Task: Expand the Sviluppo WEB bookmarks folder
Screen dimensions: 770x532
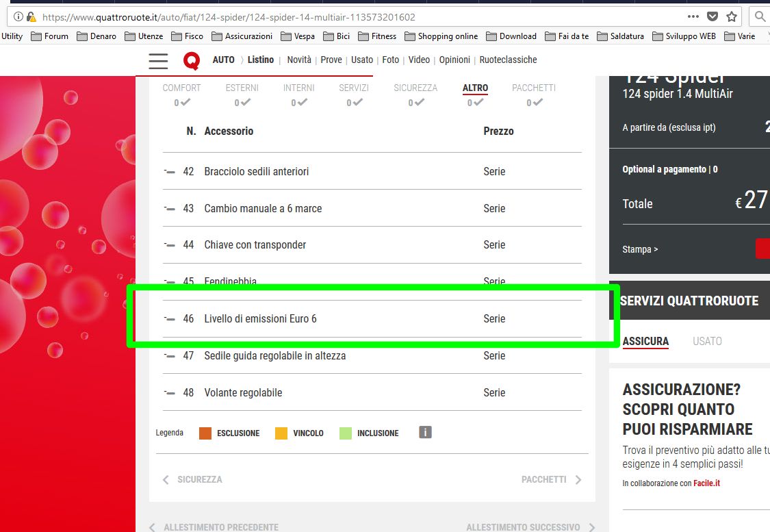Action: pos(684,36)
